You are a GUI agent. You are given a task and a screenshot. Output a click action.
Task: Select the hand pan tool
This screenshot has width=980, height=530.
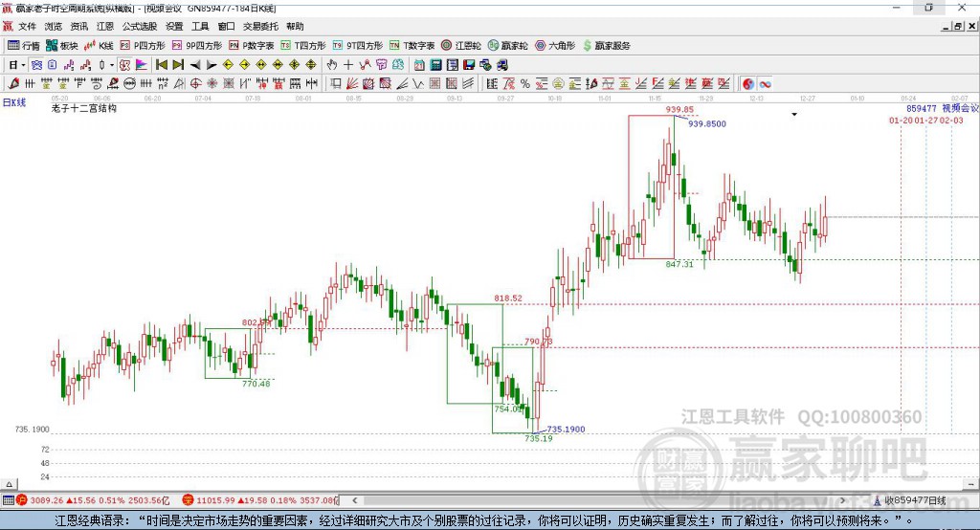(x=332, y=65)
